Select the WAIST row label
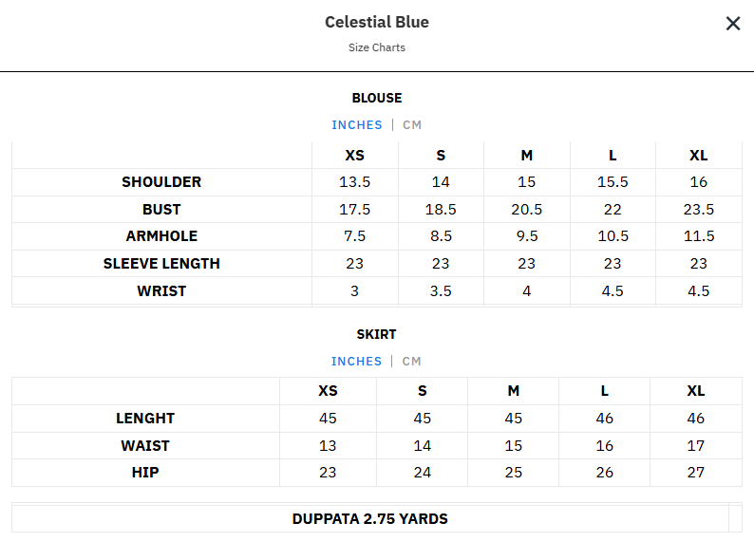754x560 pixels. click(x=145, y=446)
